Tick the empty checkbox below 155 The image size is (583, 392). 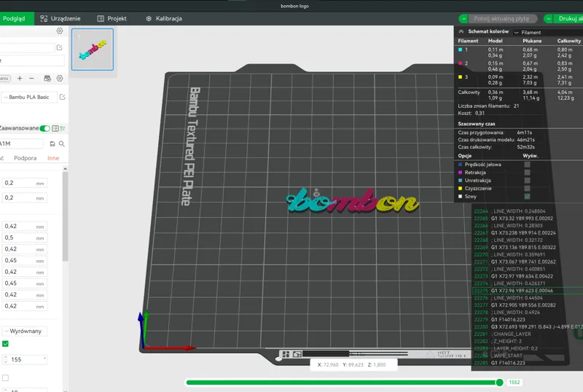pyautogui.click(x=5, y=378)
